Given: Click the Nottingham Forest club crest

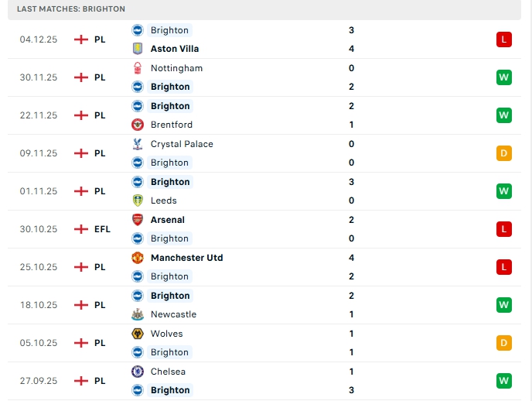Looking at the screenshot, I should (x=138, y=68).
